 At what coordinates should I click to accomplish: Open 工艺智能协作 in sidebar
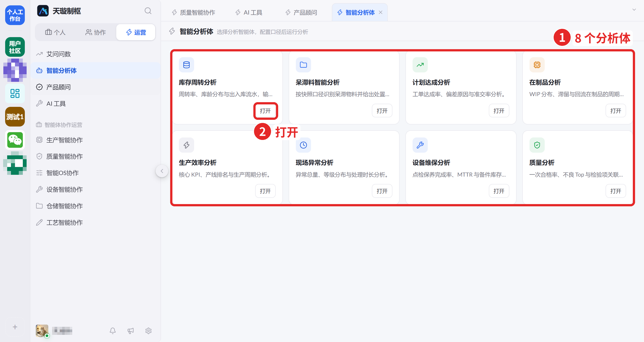coord(96,222)
